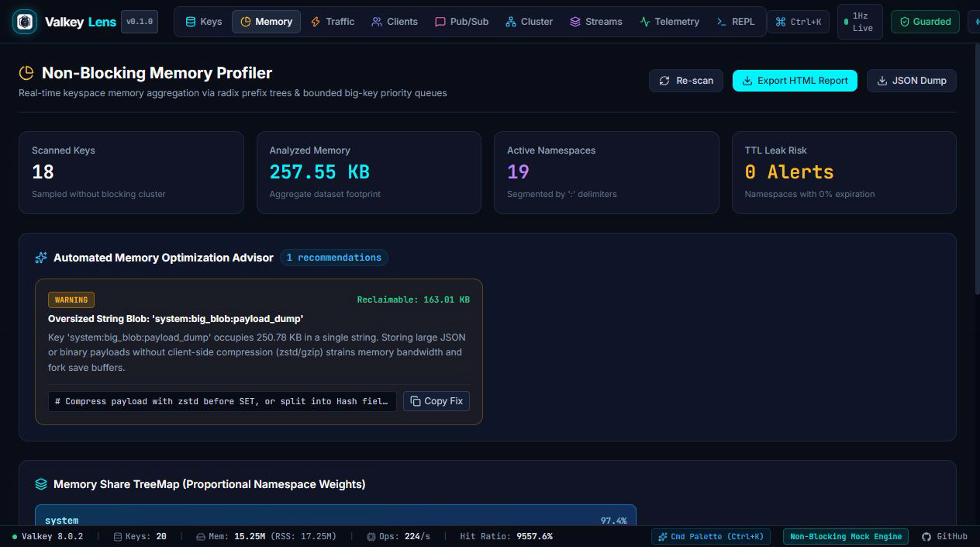Viewport: 980px width, 547px height.
Task: Click the pie chart Memory Profiler icon
Action: 26,73
